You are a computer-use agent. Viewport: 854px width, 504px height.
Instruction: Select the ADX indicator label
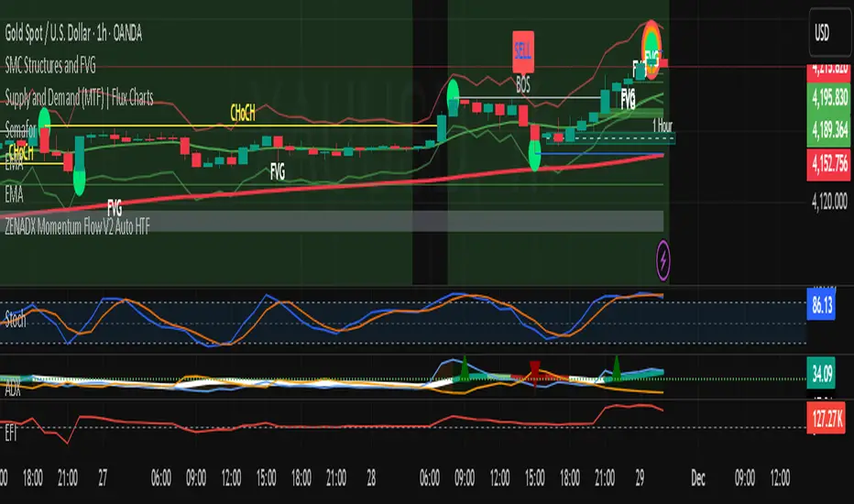(x=13, y=389)
